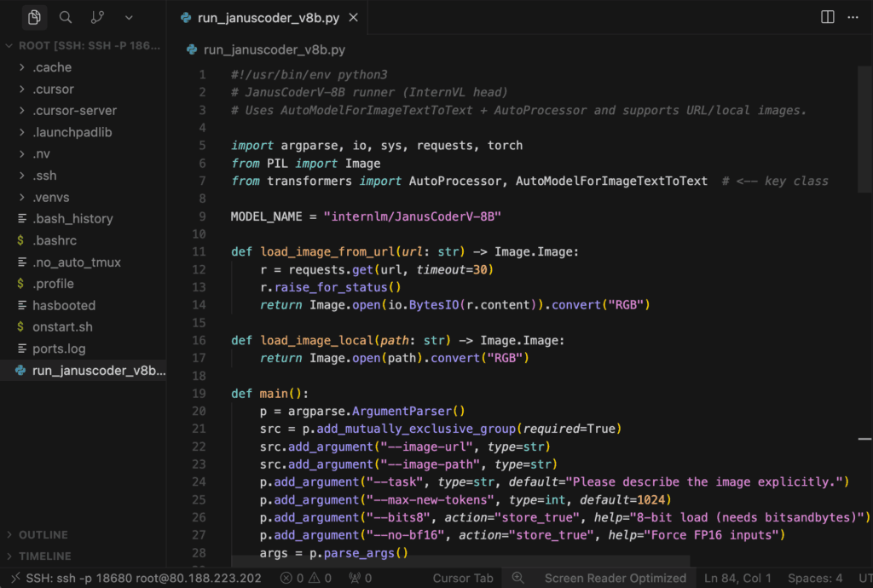Click the Cursor Tab status button
This screenshot has width=873, height=588.
tap(463, 578)
